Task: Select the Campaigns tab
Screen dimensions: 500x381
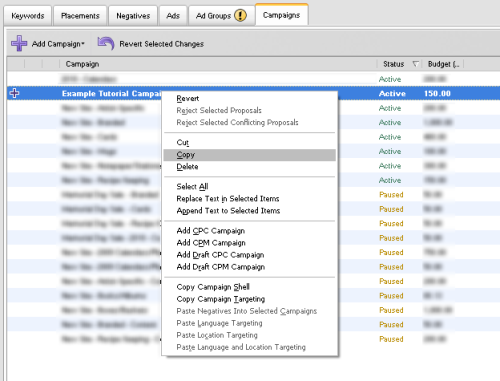Action: [x=281, y=15]
